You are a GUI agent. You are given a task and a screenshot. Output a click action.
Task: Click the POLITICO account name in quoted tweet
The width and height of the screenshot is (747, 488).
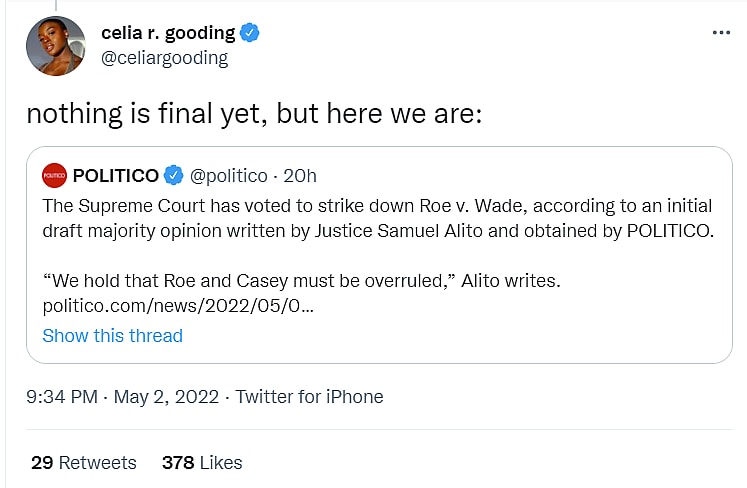click(x=115, y=176)
